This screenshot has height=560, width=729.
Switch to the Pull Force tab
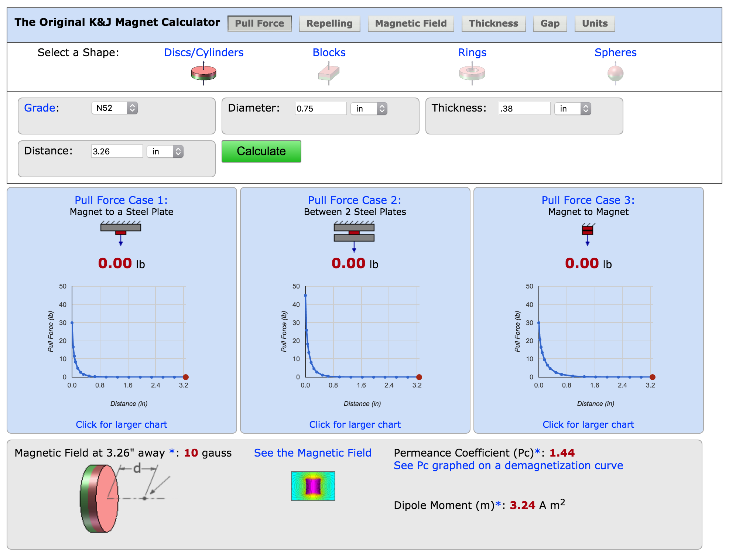[260, 23]
